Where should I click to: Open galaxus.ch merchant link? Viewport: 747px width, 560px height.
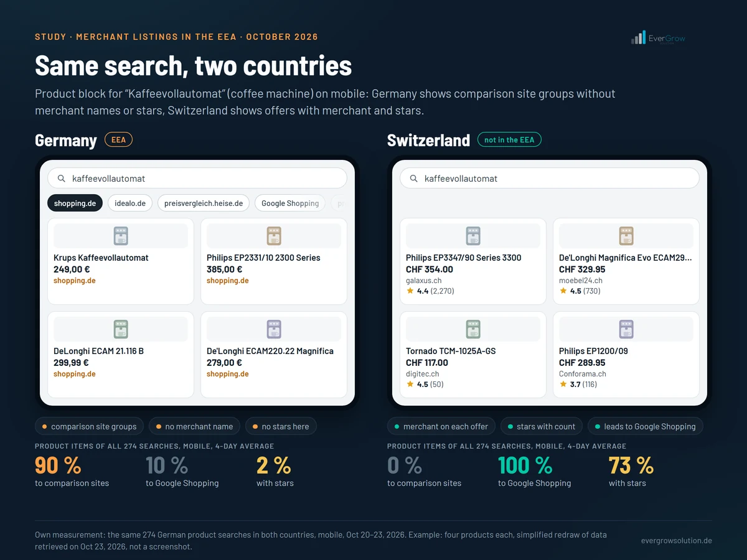pos(424,281)
